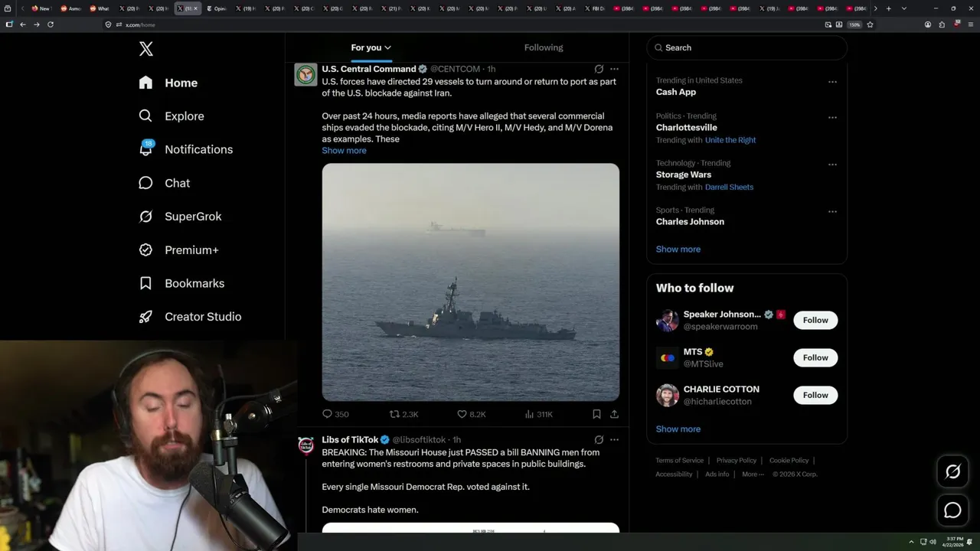Viewport: 980px width, 551px height.
Task: Open Bookmarks from the sidebar
Action: pos(181,283)
